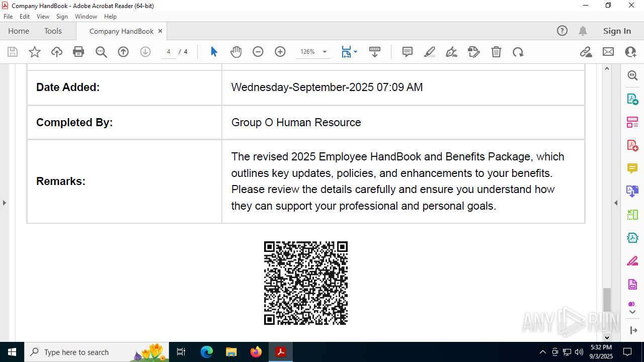The image size is (644, 362).
Task: Open the Sign menu
Action: pos(62,17)
